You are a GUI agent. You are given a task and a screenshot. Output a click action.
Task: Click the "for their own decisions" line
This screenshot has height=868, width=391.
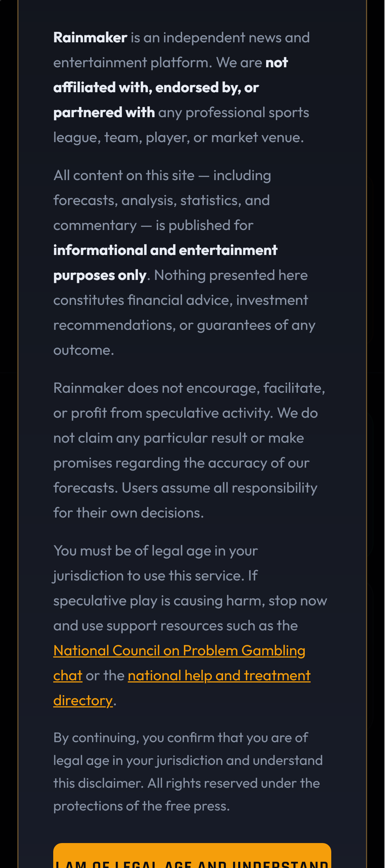129,513
